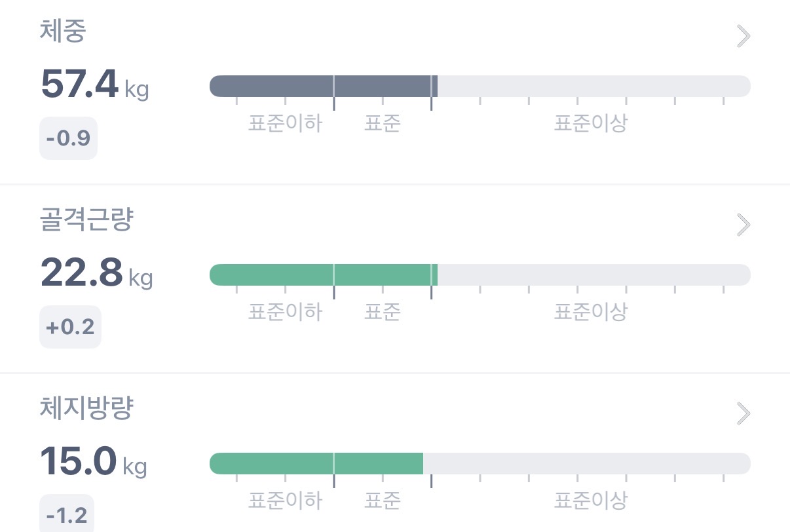790x532 pixels.
Task: Tap the -1.2 body fat change badge
Action: pyautogui.click(x=67, y=514)
